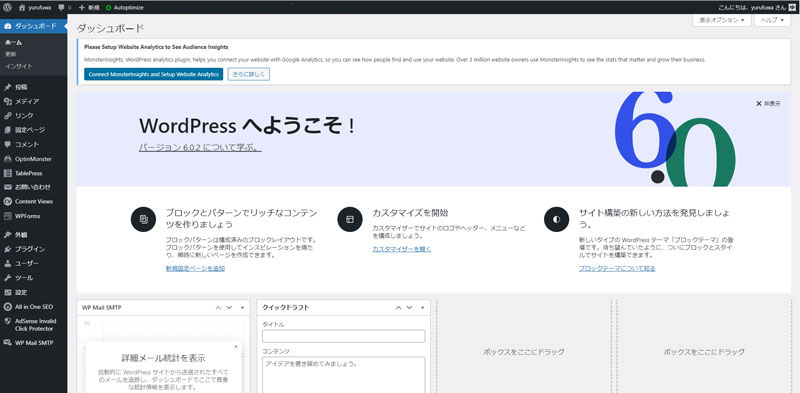Close the 詳細メール統計を表示 popup

pos(236,347)
